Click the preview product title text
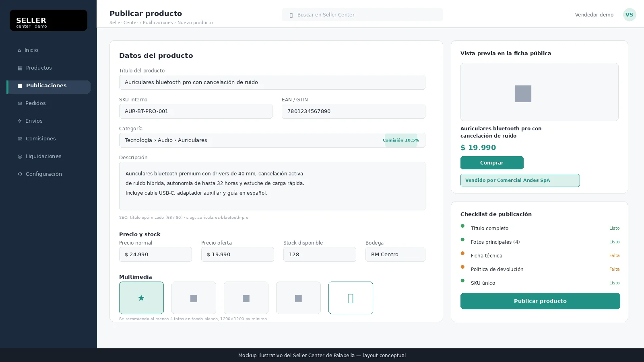Screen dimensions: 644x362 pos(501,132)
